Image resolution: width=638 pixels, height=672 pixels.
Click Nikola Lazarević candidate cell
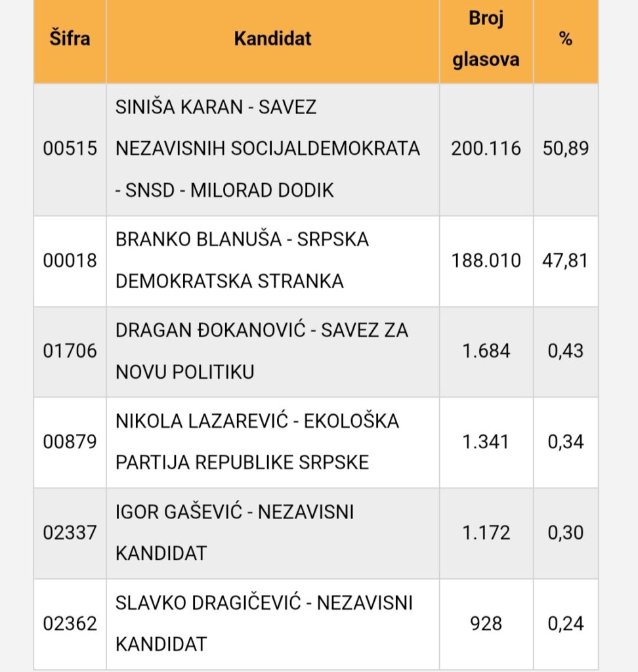[x=257, y=442]
